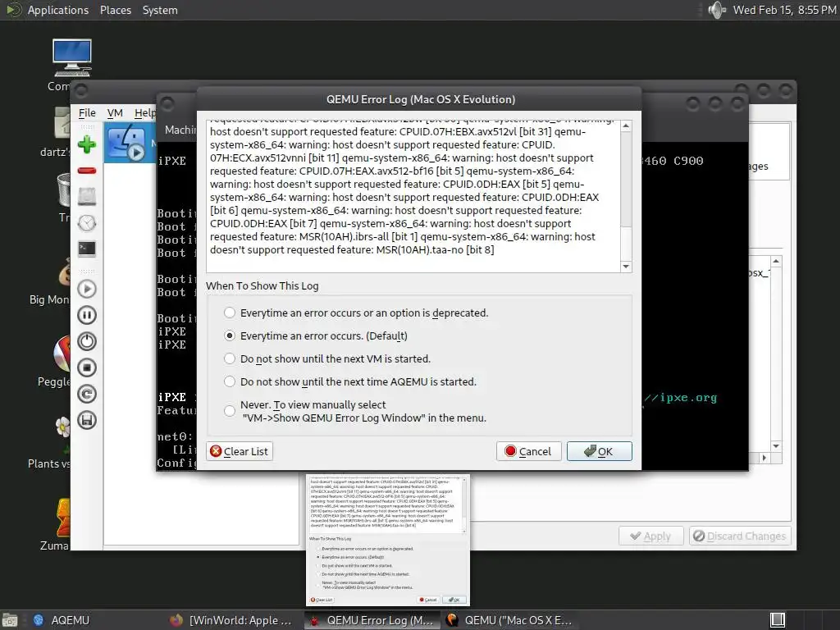840x630 pixels.
Task: Save the VM state with the floppy icon
Action: 87,420
